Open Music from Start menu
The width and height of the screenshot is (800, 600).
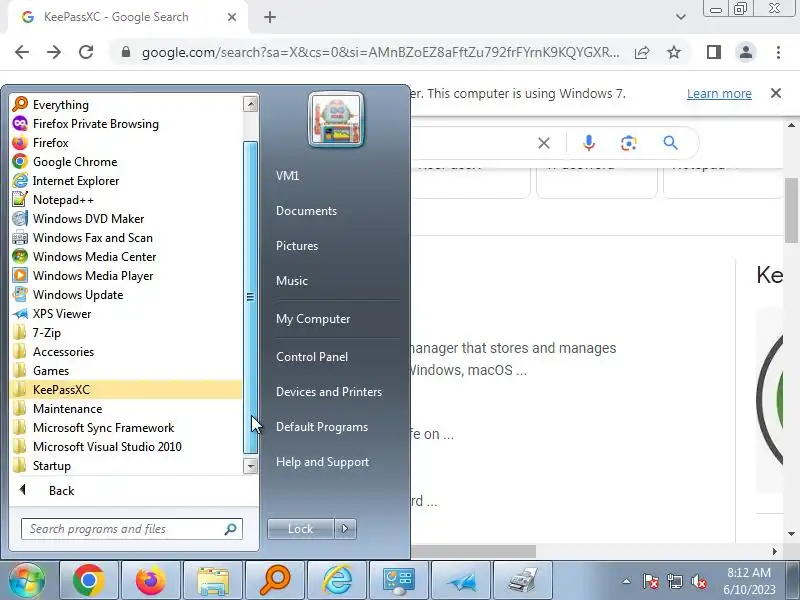click(x=292, y=281)
